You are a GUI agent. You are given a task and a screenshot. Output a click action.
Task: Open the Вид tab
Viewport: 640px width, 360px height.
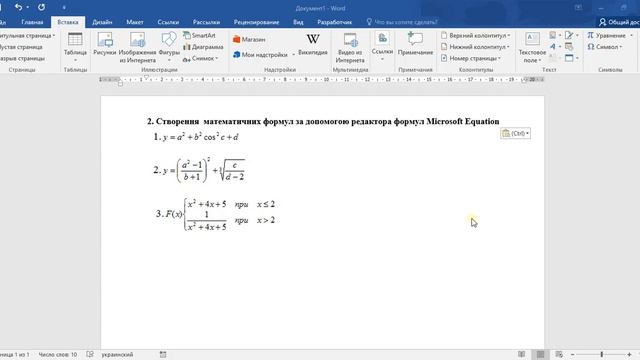pyautogui.click(x=298, y=22)
